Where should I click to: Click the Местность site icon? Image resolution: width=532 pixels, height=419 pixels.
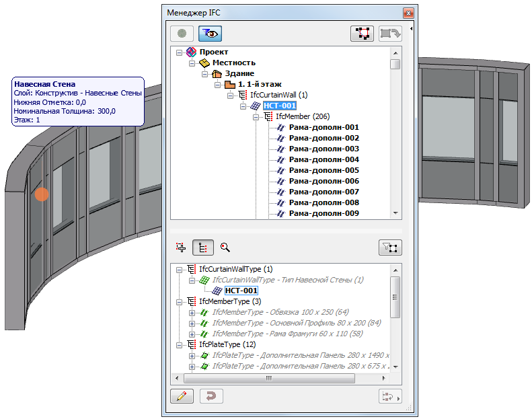pos(204,63)
